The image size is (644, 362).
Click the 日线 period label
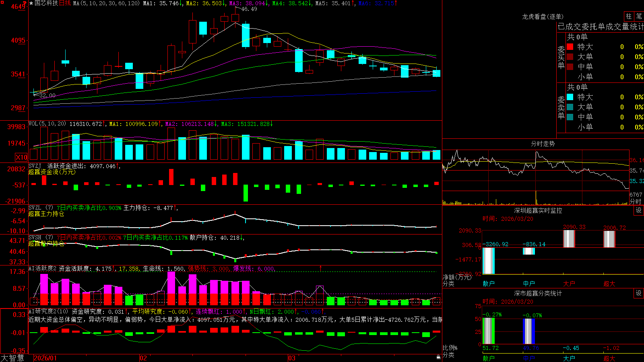tap(65, 3)
